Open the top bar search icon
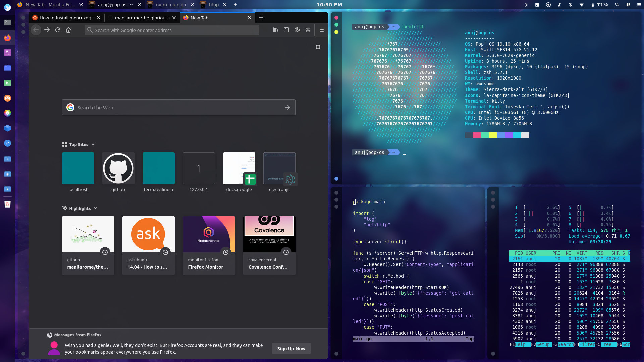Image resolution: width=644 pixels, height=362 pixels. (x=617, y=5)
